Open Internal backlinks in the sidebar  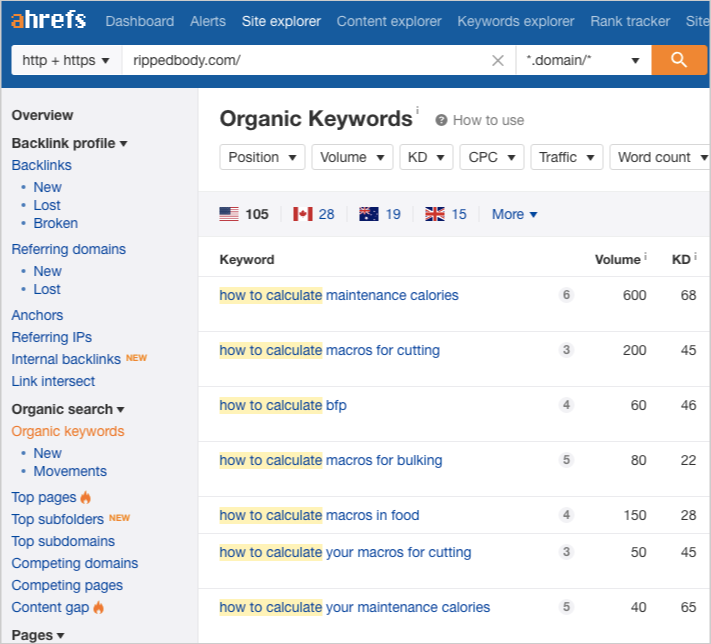point(66,359)
